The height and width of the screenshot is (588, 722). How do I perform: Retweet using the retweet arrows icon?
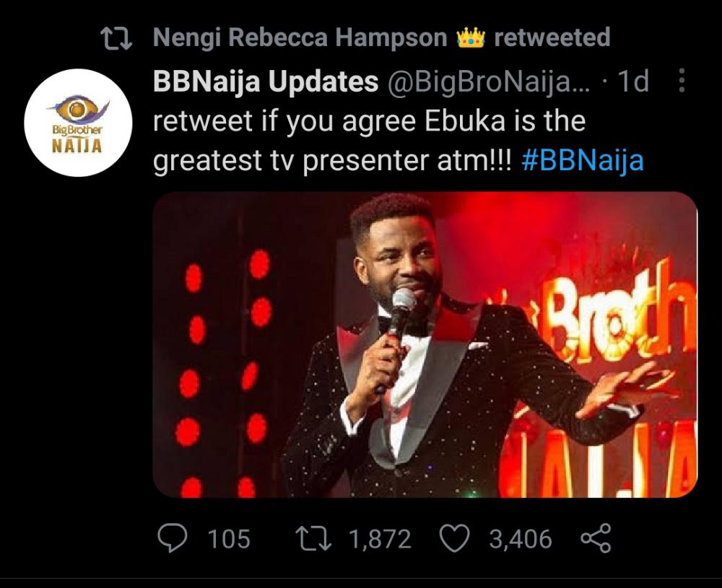click(315, 539)
